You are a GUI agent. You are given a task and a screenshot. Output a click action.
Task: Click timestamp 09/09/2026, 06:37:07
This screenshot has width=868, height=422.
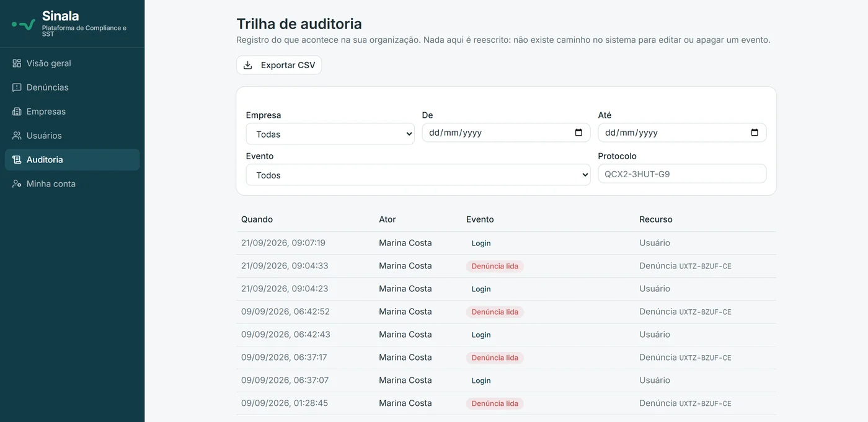285,380
